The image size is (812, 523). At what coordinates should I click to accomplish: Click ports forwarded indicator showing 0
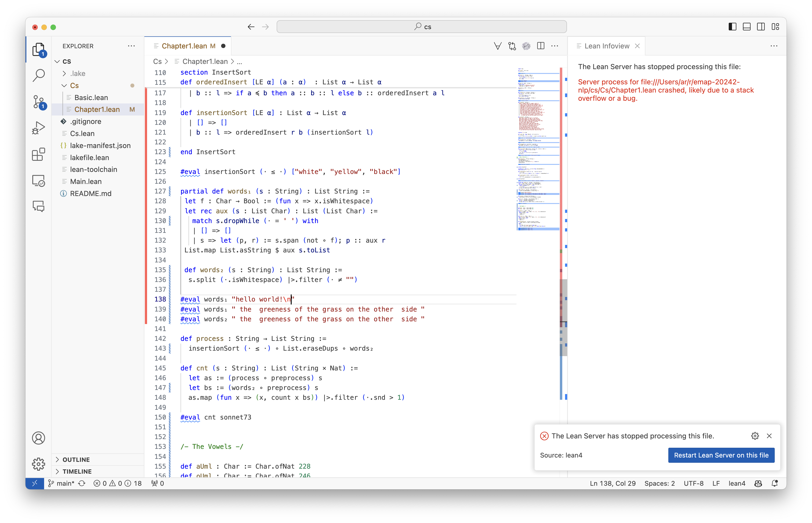tap(158, 483)
